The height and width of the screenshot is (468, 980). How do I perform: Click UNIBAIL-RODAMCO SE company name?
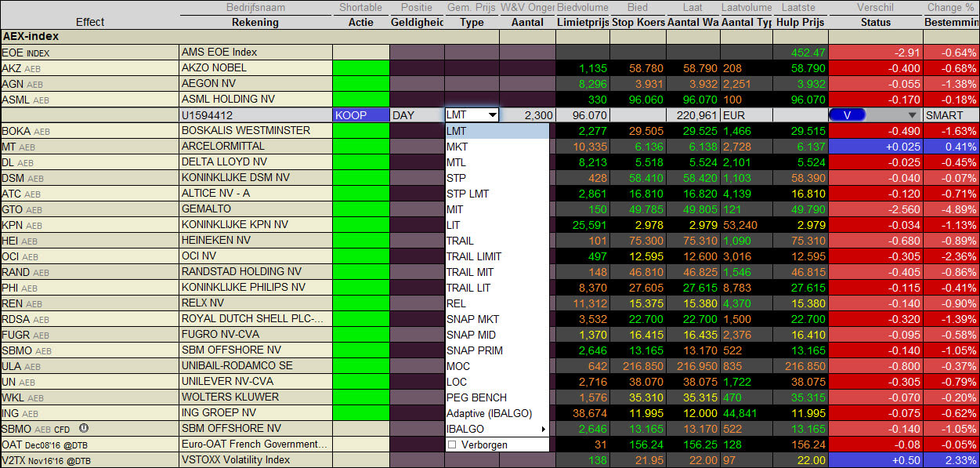click(237, 366)
